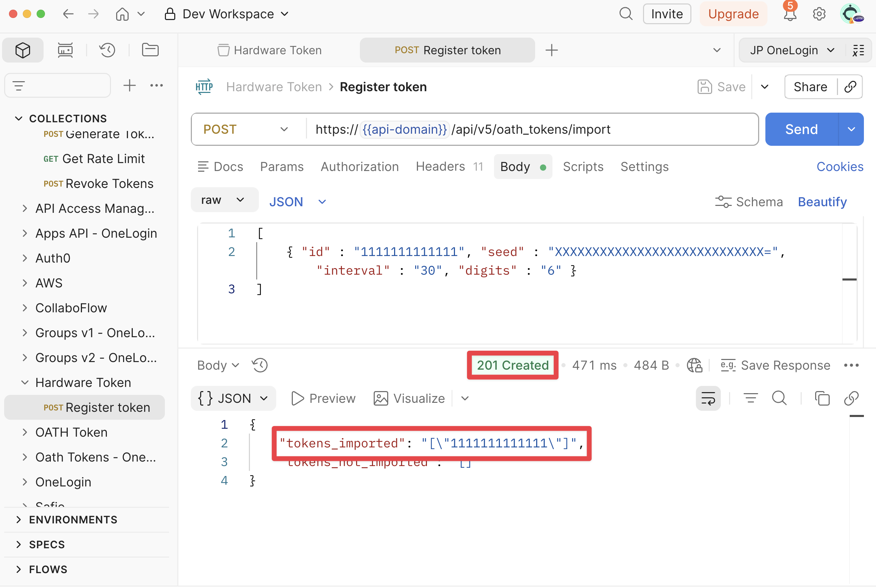This screenshot has width=876, height=588.
Task: Beautify the JSON body
Action: point(822,202)
